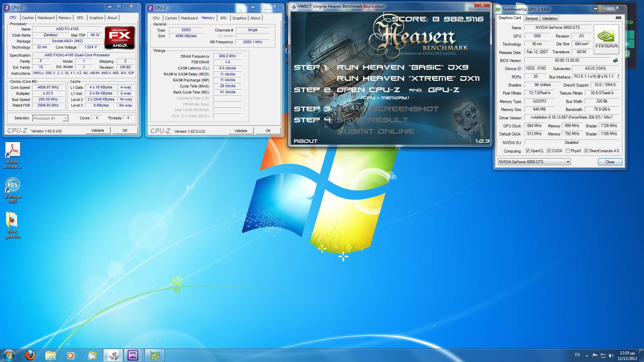Click the GPU-Z screenshot camera icon

pyautogui.click(x=619, y=18)
